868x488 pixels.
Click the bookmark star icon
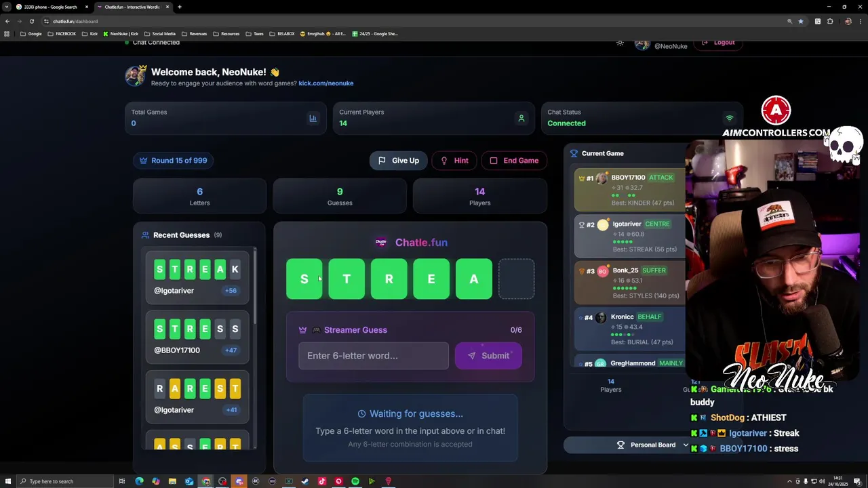[801, 21]
